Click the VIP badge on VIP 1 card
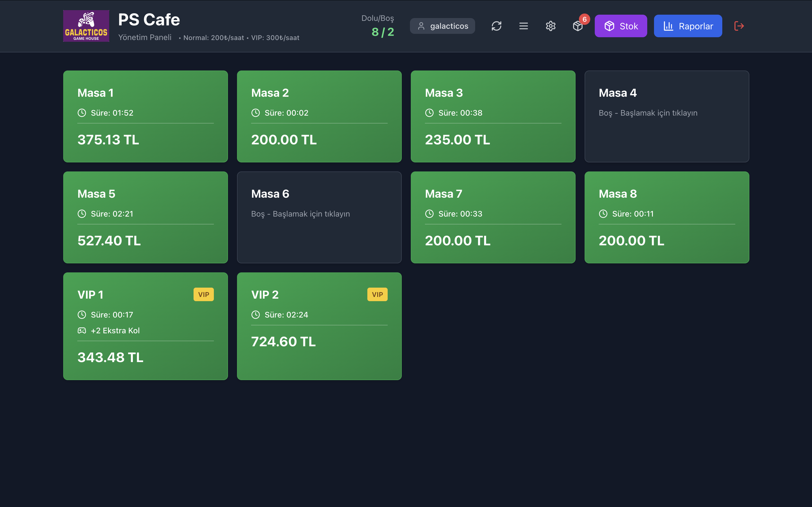This screenshot has width=812, height=507. pyautogui.click(x=204, y=294)
